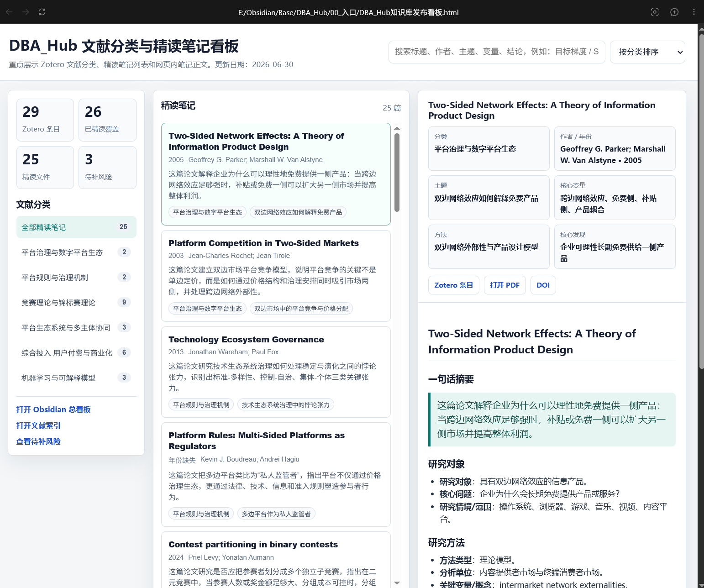
Task: Open the 查看待补风险 link
Action: click(x=38, y=441)
